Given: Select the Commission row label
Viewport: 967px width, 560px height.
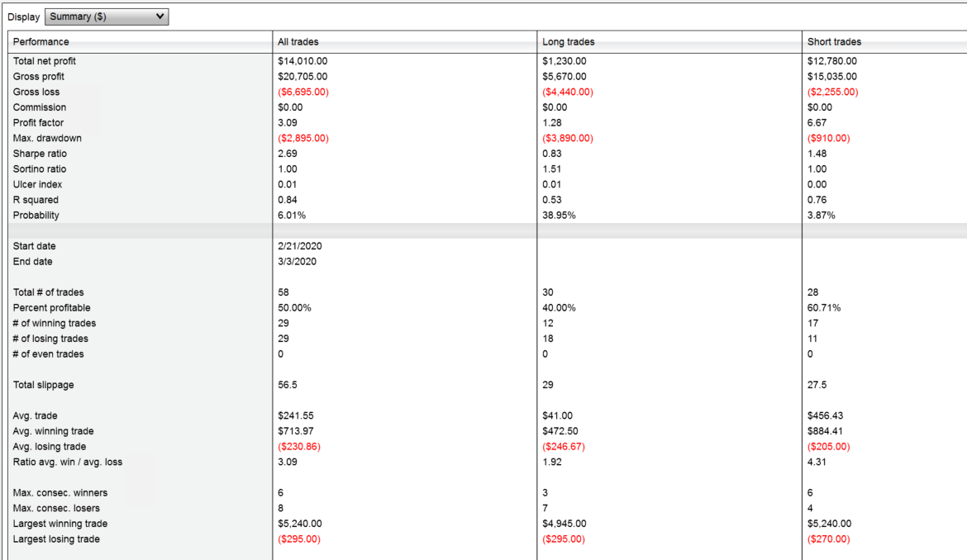Looking at the screenshot, I should [40, 107].
